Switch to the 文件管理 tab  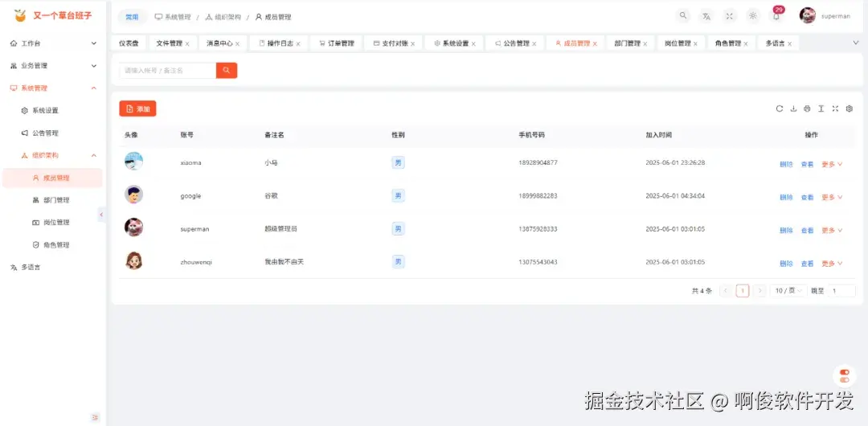[x=169, y=43]
